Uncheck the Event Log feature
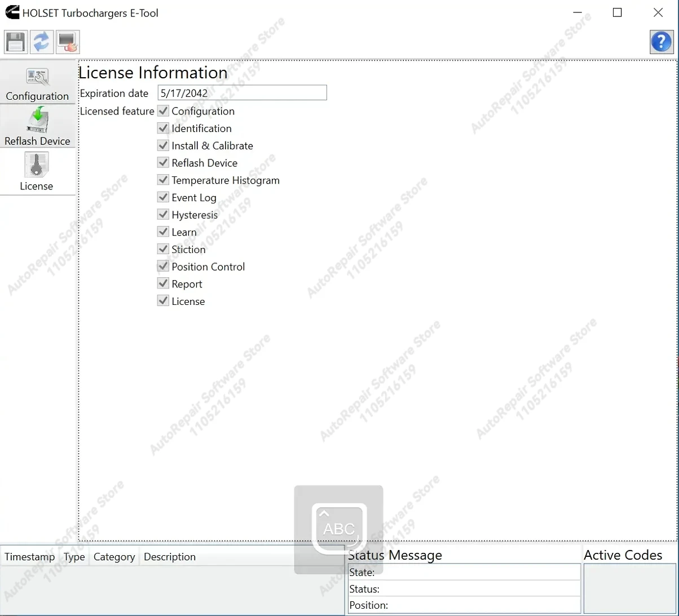Viewport: 679px width, 616px height. coord(163,197)
